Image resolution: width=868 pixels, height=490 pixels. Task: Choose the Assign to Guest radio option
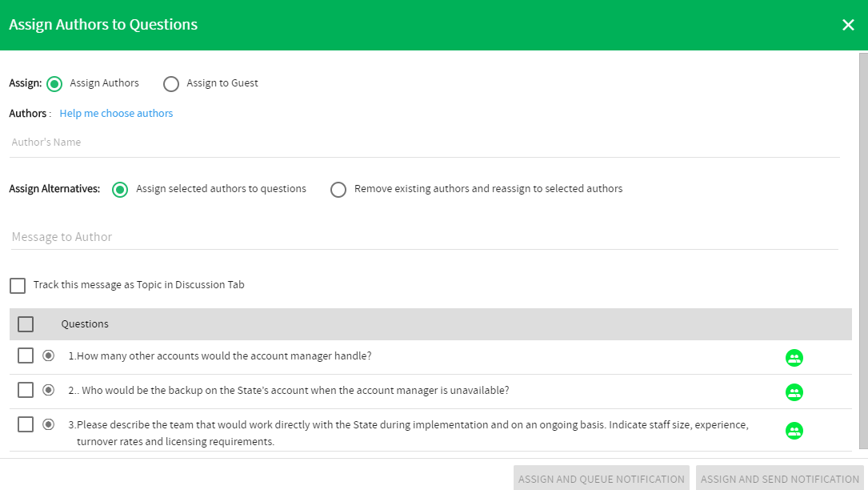click(x=171, y=84)
